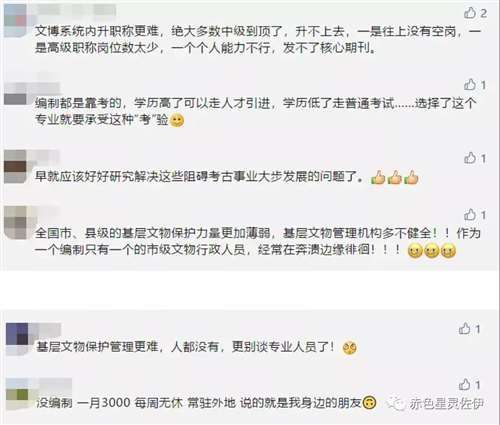
Task: Like the 没编制 一月3000 comment
Action: click(x=464, y=385)
